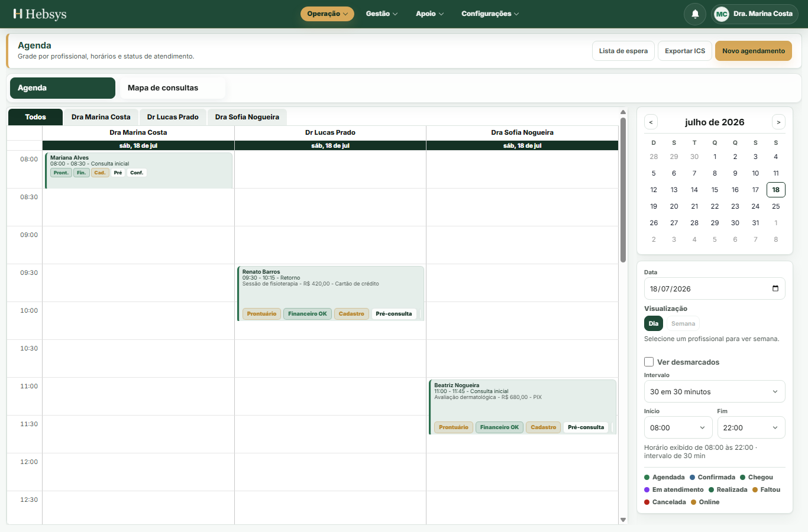Screen dimensions: 808x532
Task: Open the Gestão menu
Action: pos(382,14)
